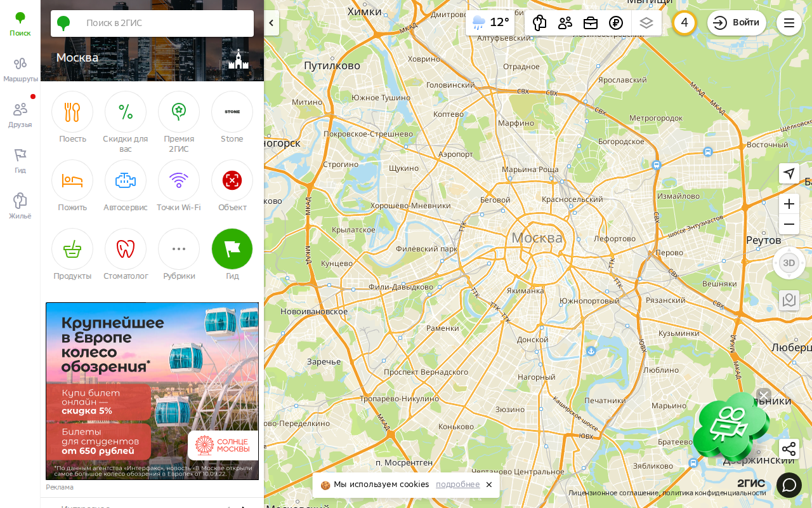Toggle 3D map view
This screenshot has height=508, width=812.
click(789, 263)
